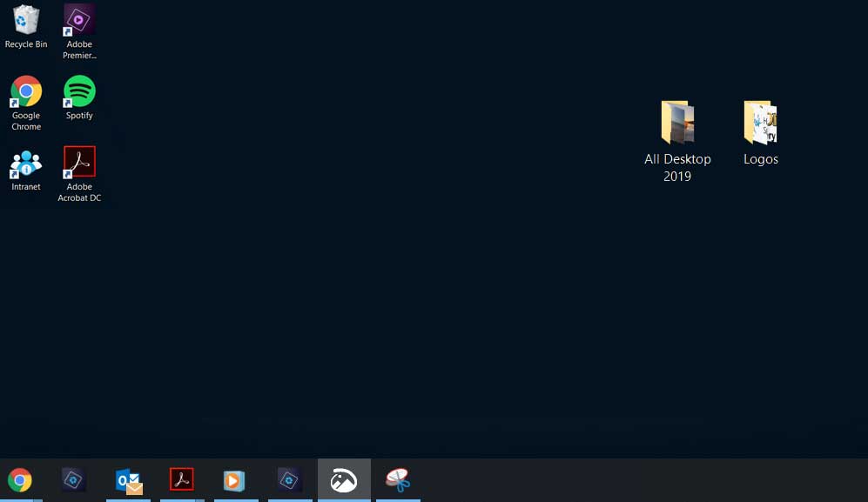Open Windows Media Player from the taskbar
This screenshot has width=868, height=502.
point(234,480)
